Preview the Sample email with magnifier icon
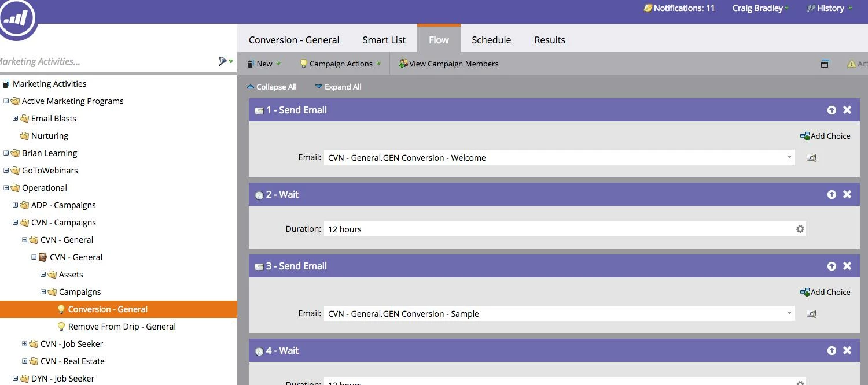Screen dimensions: 868x385 click(x=811, y=313)
